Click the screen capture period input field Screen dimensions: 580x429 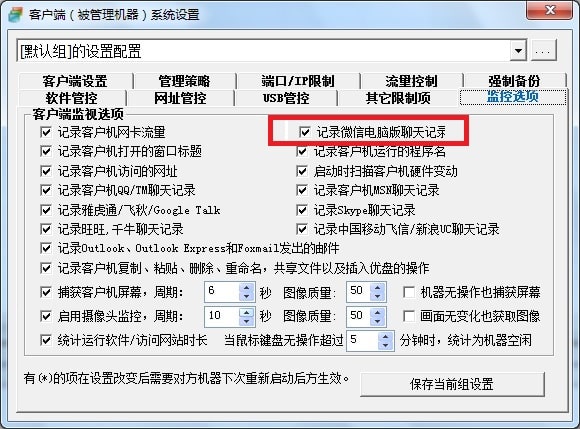pos(222,292)
